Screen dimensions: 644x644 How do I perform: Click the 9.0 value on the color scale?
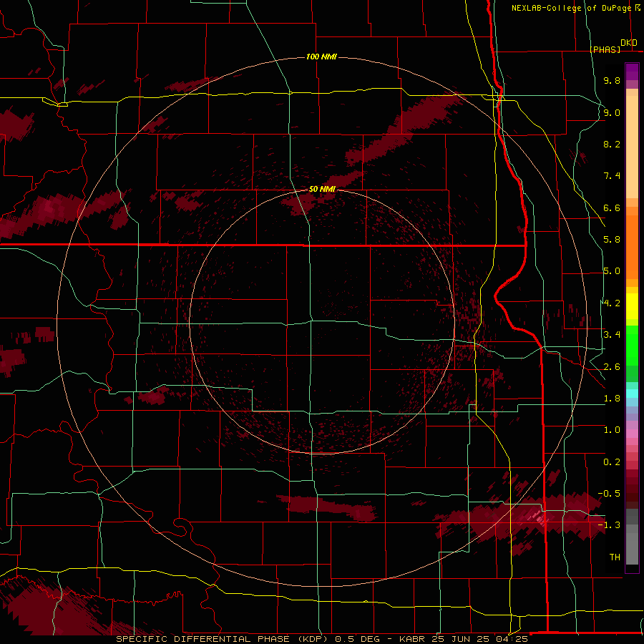click(612, 112)
